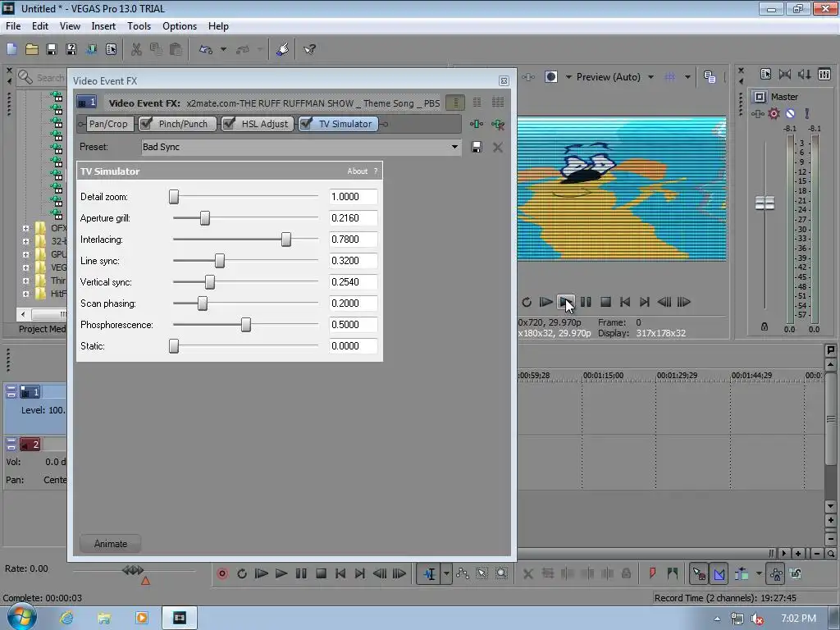Open the Insert menu
The image size is (840, 630).
(x=103, y=26)
